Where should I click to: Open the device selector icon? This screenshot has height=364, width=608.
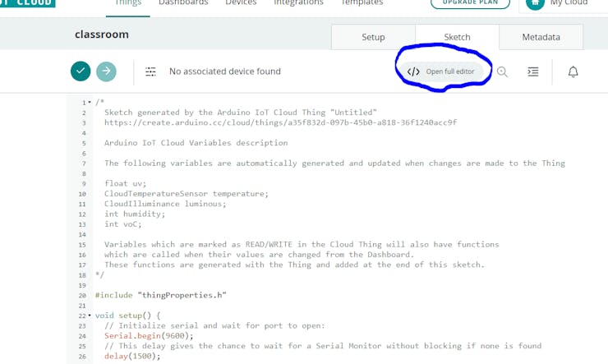pos(150,71)
